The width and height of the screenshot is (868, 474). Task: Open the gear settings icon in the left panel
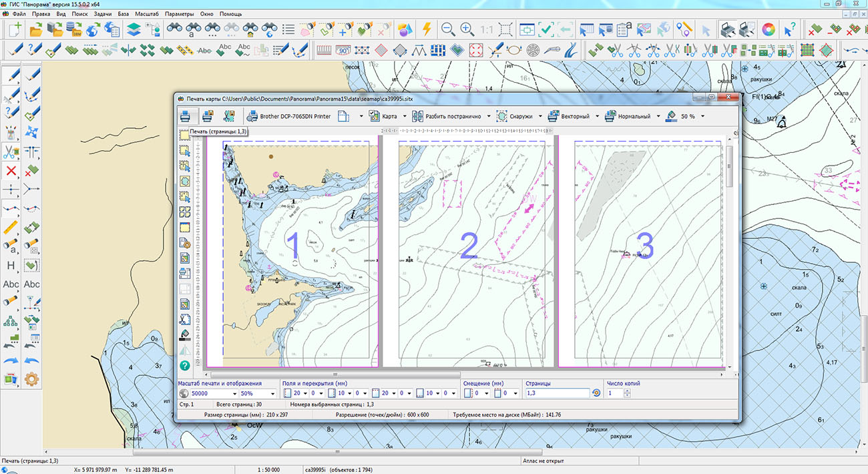(x=31, y=379)
